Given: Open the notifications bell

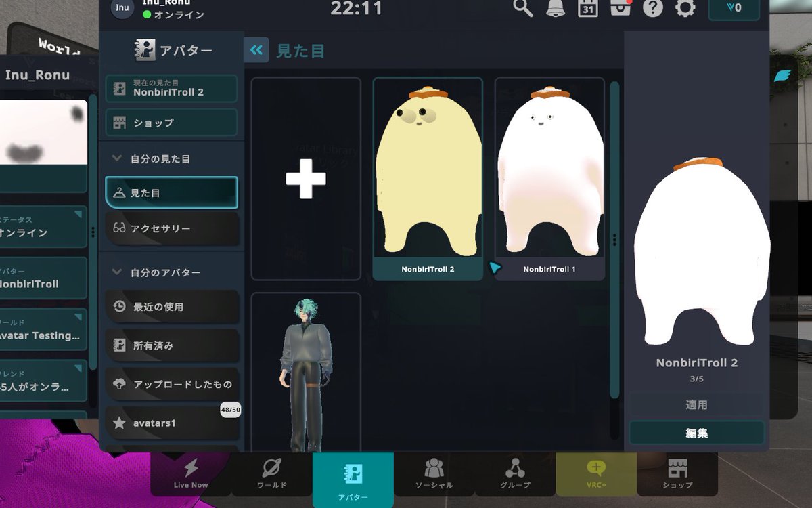Looking at the screenshot, I should (x=556, y=8).
